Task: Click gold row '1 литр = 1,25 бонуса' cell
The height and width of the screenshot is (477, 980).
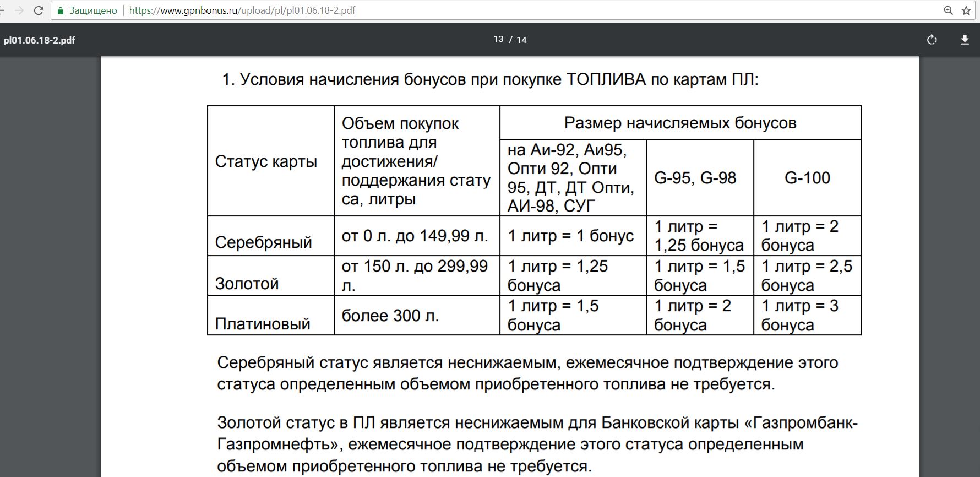Action: tap(573, 275)
